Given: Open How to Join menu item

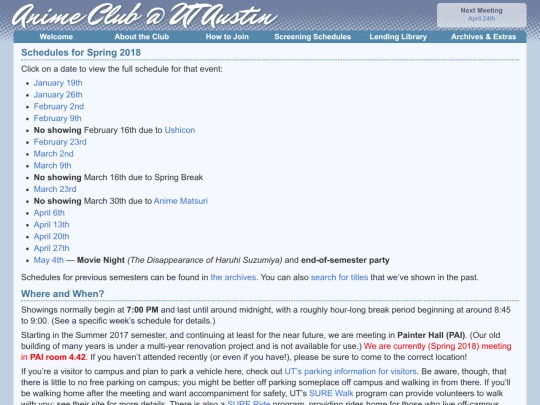Looking at the screenshot, I should (x=227, y=37).
